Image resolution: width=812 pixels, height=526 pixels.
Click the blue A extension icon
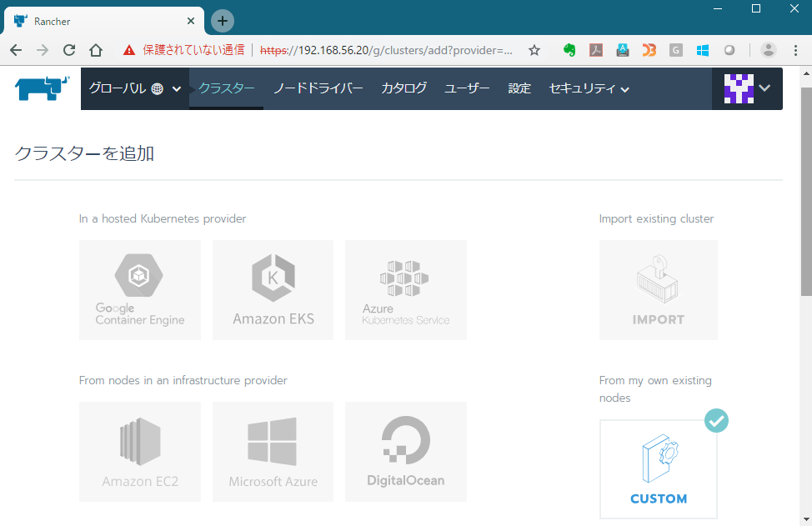coord(623,50)
